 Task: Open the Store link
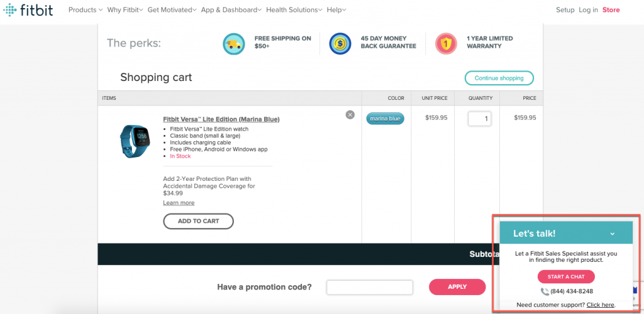coord(611,10)
